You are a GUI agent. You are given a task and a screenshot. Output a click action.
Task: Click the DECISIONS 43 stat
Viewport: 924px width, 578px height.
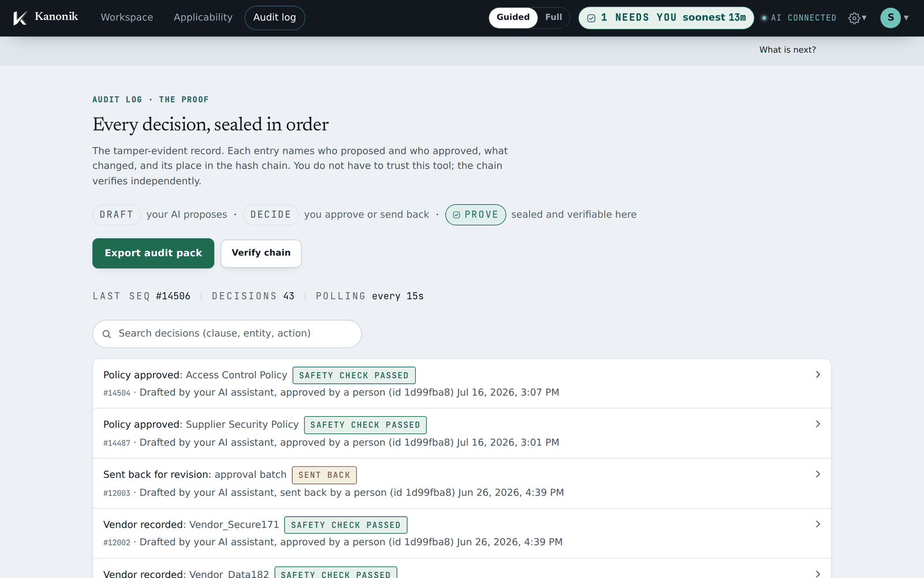click(253, 296)
